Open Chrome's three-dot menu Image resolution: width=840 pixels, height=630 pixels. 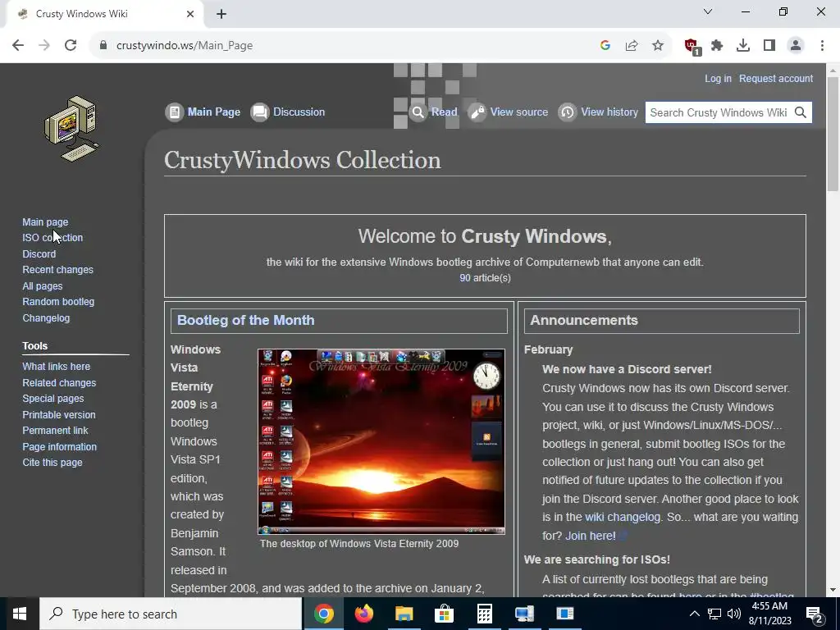(x=822, y=46)
